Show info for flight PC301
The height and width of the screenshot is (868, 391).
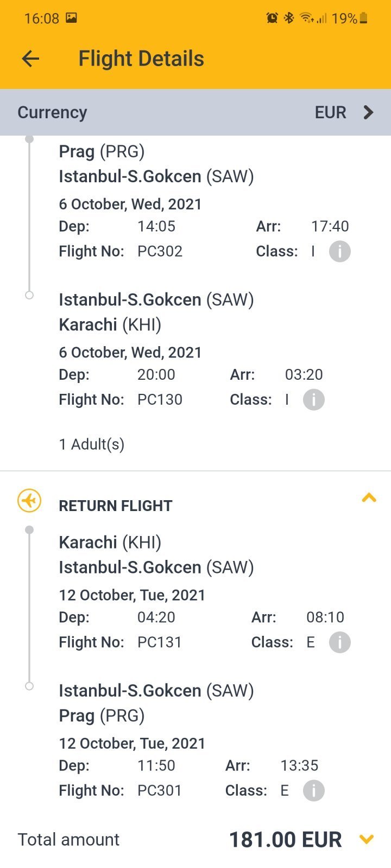314,790
